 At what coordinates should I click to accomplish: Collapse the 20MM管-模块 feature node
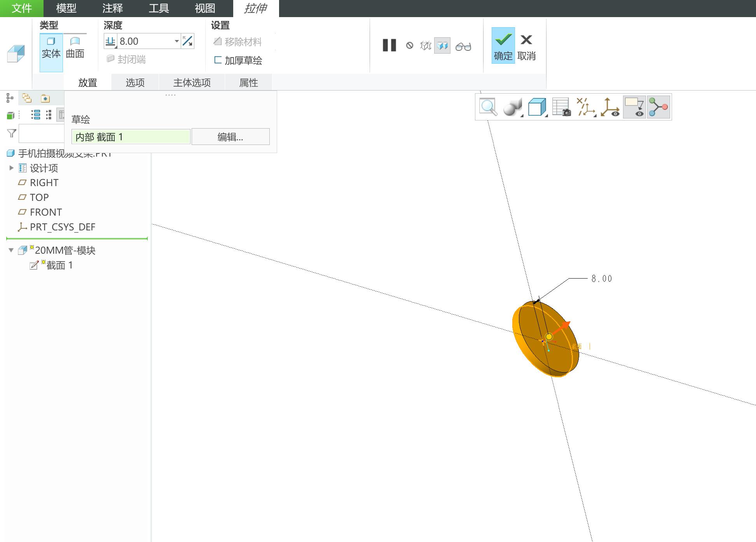[11, 250]
